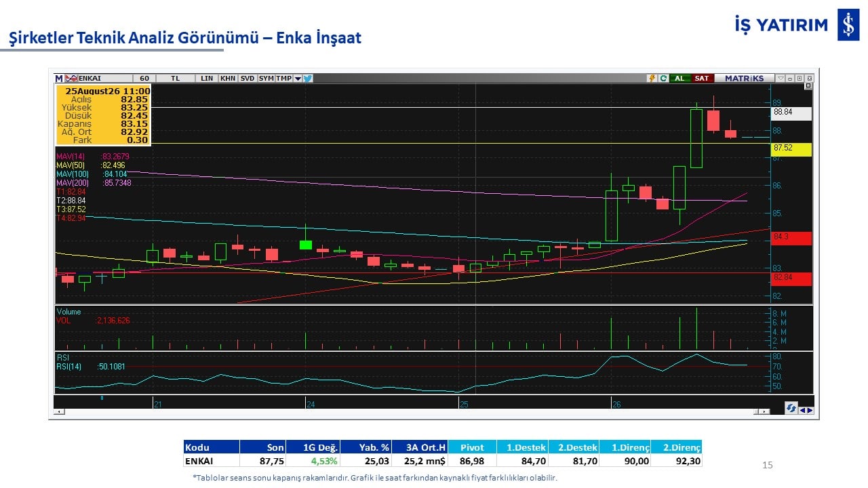Screen dimensions: 868x488
Task: Click the T1:82.84 trend line label
Action: coord(71,192)
